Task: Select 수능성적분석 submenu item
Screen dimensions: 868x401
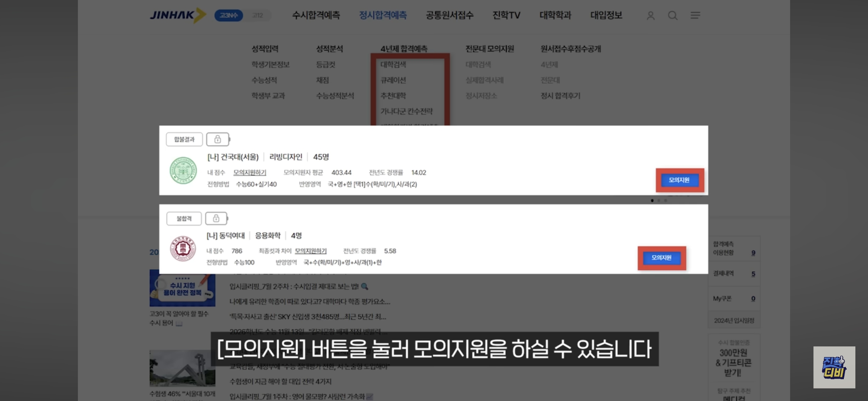Action: [335, 96]
